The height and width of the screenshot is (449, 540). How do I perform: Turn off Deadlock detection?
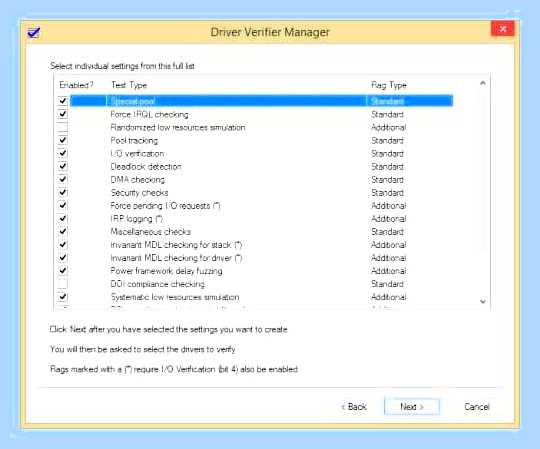tap(63, 166)
